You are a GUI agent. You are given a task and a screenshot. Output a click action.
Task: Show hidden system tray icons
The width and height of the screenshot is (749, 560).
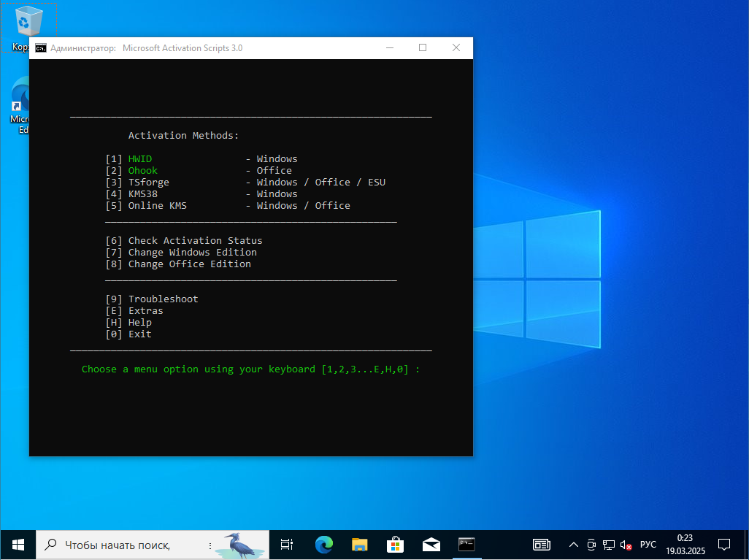point(574,545)
